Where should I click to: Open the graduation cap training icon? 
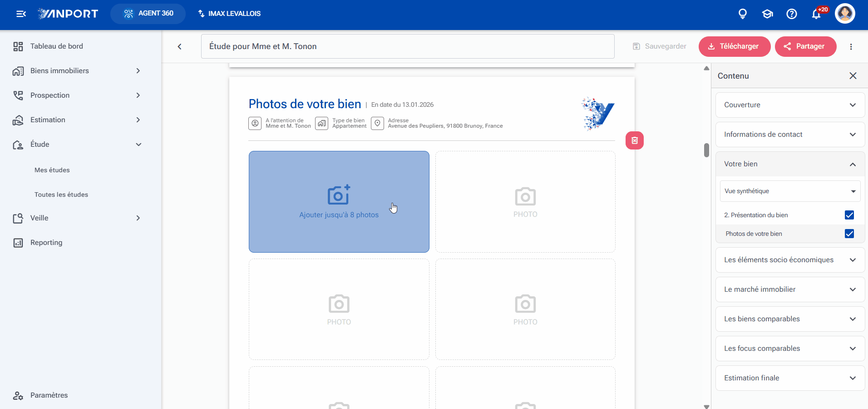[767, 14]
